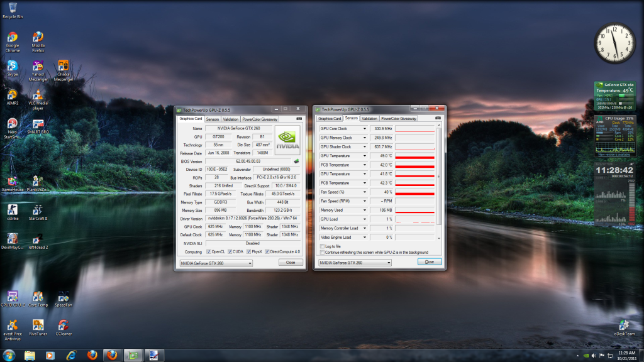Switch to Graphics Card tab in right GPU-Z window
Viewport: 644px width, 362px height.
click(330, 119)
